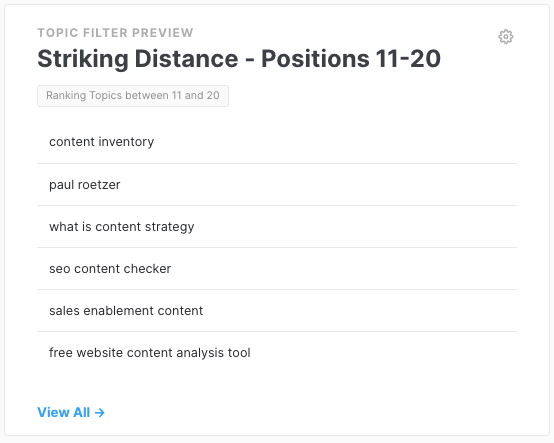The width and height of the screenshot is (554, 443).
Task: Open the topic mentioning sales enablement
Action: 277,311
